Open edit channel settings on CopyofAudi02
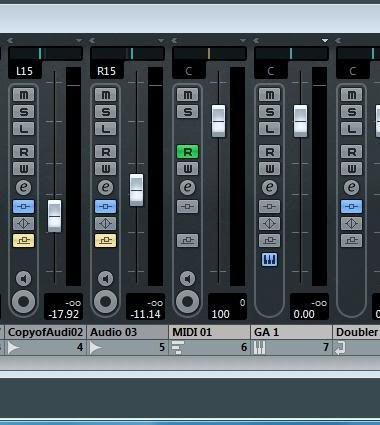Screen dimensions: 380x425 (x=23, y=187)
